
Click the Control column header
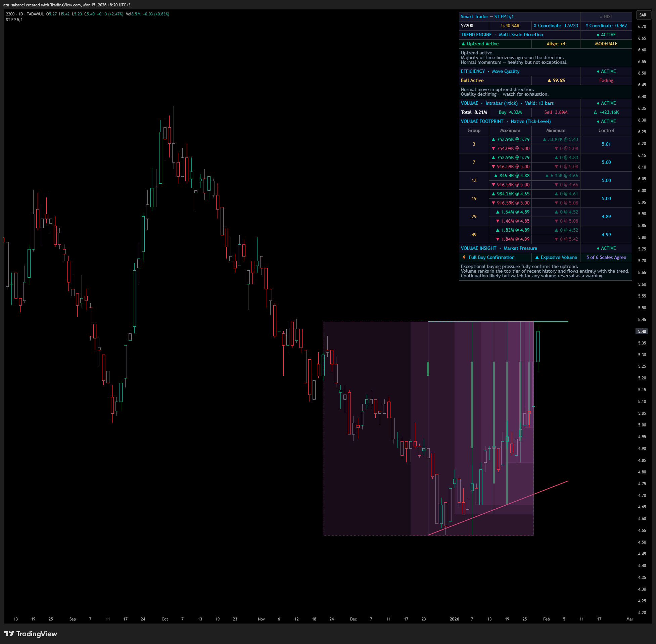606,131
